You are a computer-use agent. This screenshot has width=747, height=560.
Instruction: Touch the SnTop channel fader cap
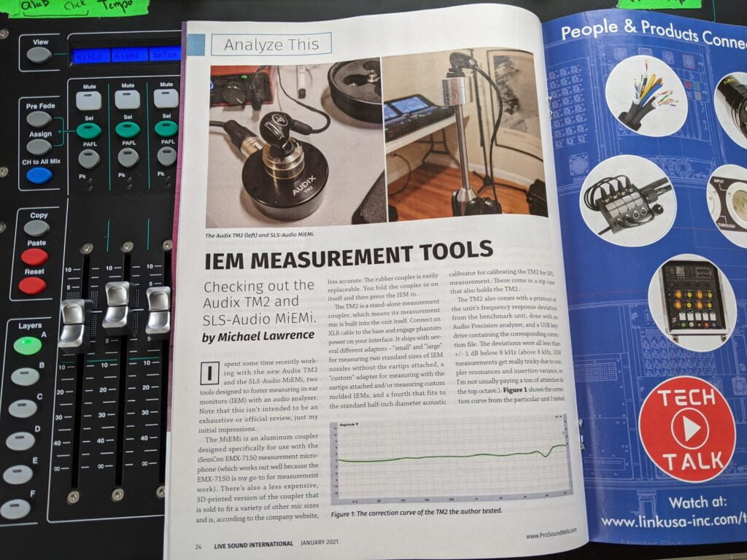click(158, 311)
